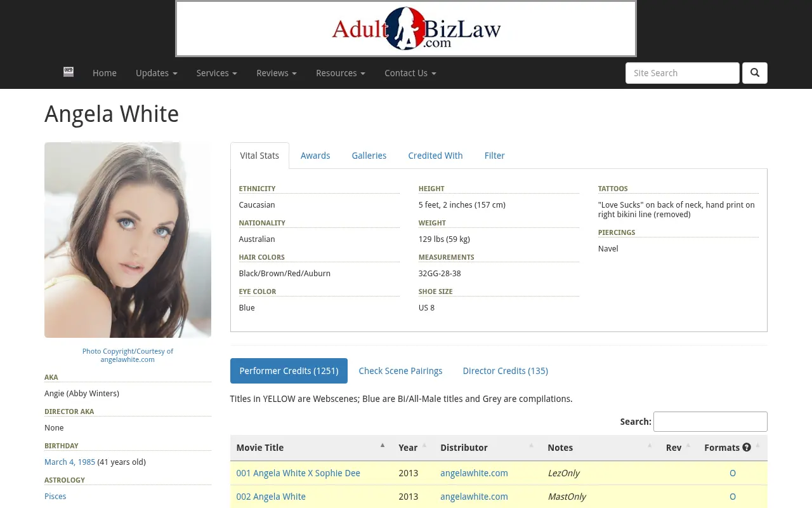This screenshot has height=508, width=812.
Task: Select the Vital Stats tab
Action: [x=259, y=156]
